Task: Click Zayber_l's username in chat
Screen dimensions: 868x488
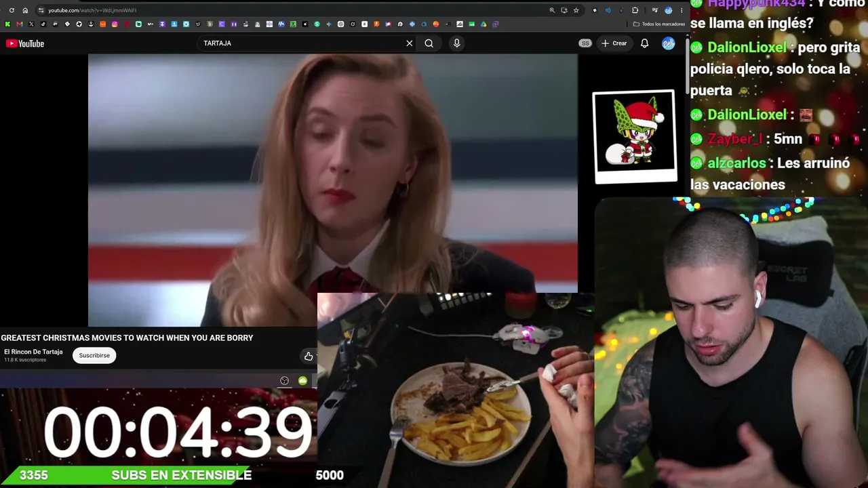Action: pyautogui.click(x=735, y=139)
